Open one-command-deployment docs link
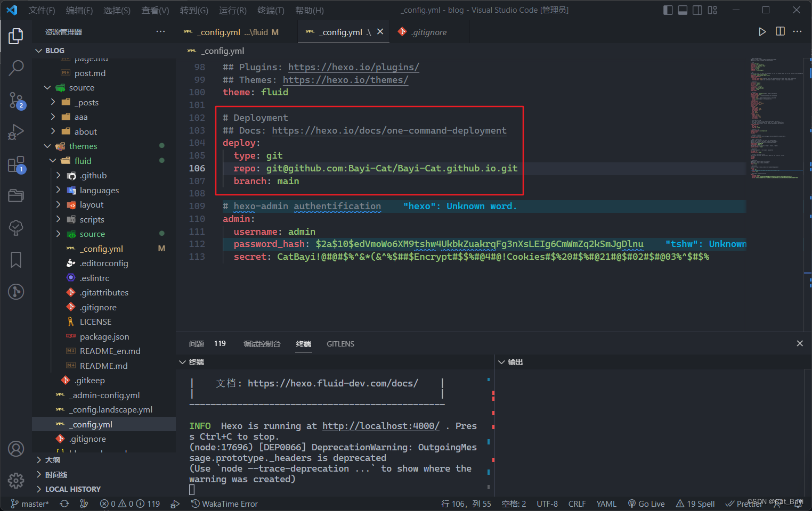Viewport: 812px width, 511px height. click(389, 130)
